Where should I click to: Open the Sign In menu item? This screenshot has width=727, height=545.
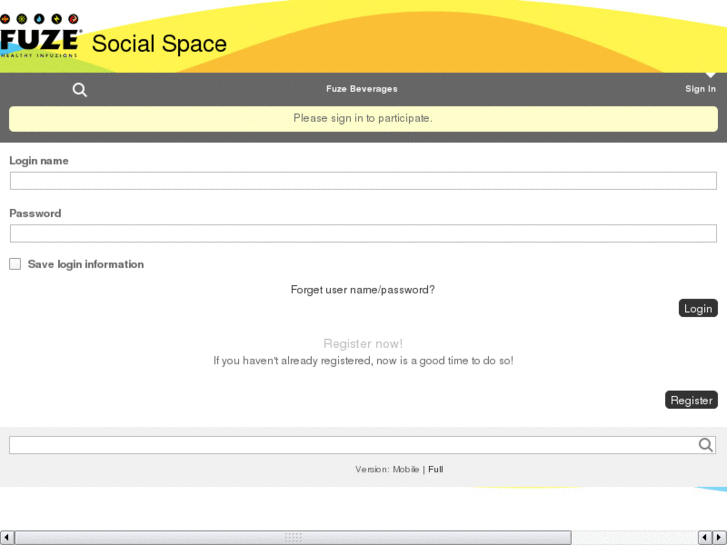700,89
